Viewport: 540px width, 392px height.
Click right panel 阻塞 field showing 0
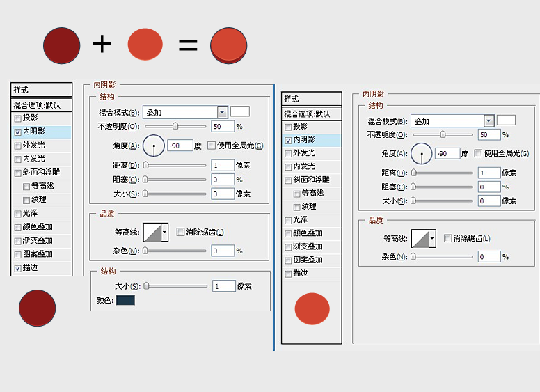489,187
